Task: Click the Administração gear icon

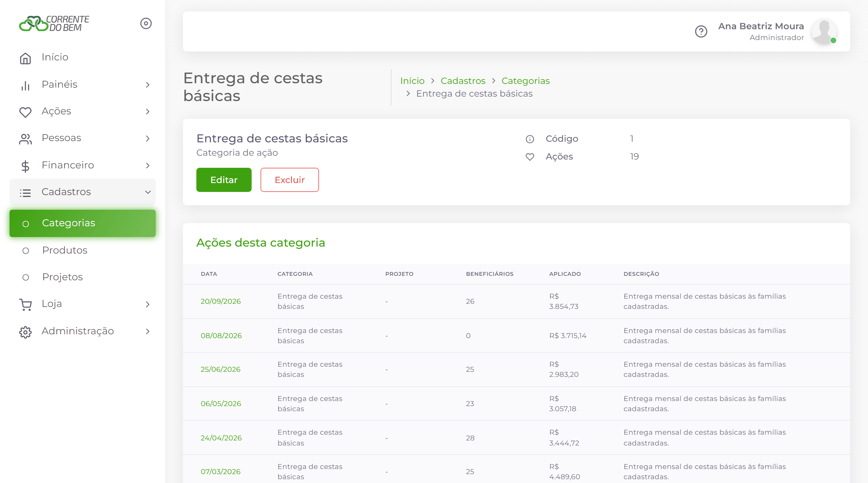Action: (x=25, y=332)
